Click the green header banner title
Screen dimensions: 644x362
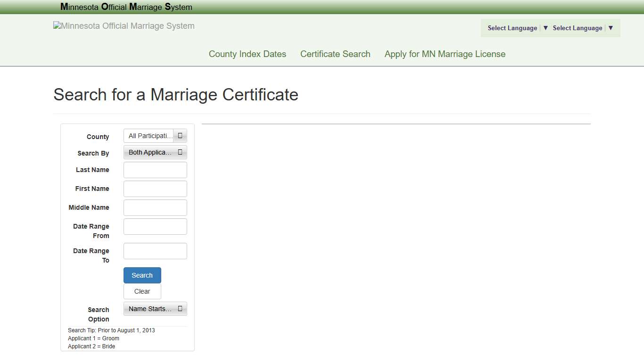point(126,7)
